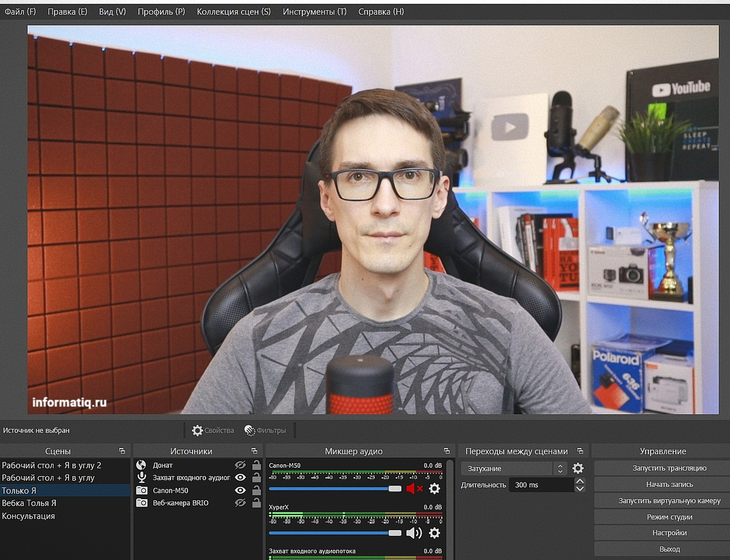Open Canon-M50 audio settings gear
Image resolution: width=730 pixels, height=560 pixels.
(x=434, y=488)
